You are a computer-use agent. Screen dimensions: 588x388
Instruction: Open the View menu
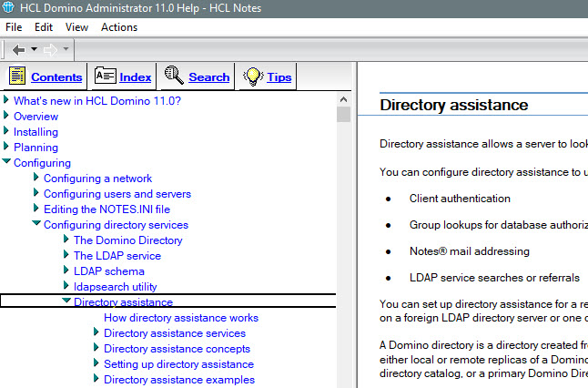tap(76, 27)
